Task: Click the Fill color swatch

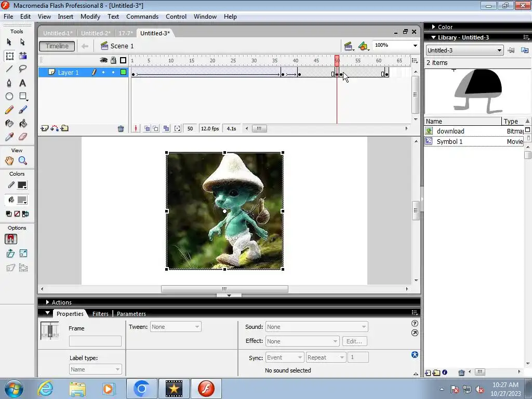Action: click(x=22, y=200)
